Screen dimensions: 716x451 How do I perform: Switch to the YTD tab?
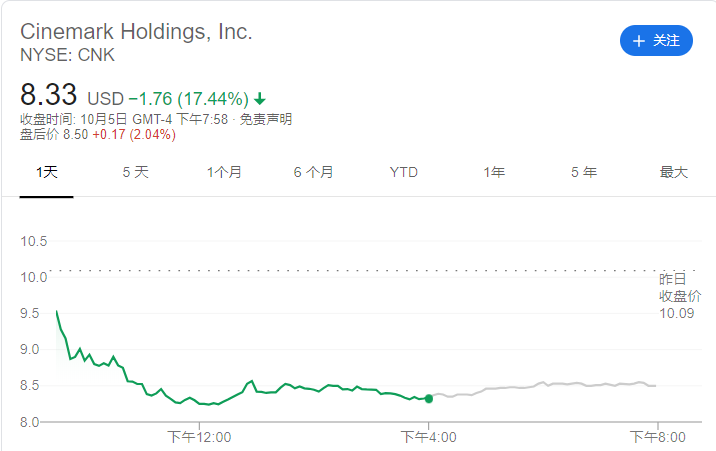(x=403, y=172)
